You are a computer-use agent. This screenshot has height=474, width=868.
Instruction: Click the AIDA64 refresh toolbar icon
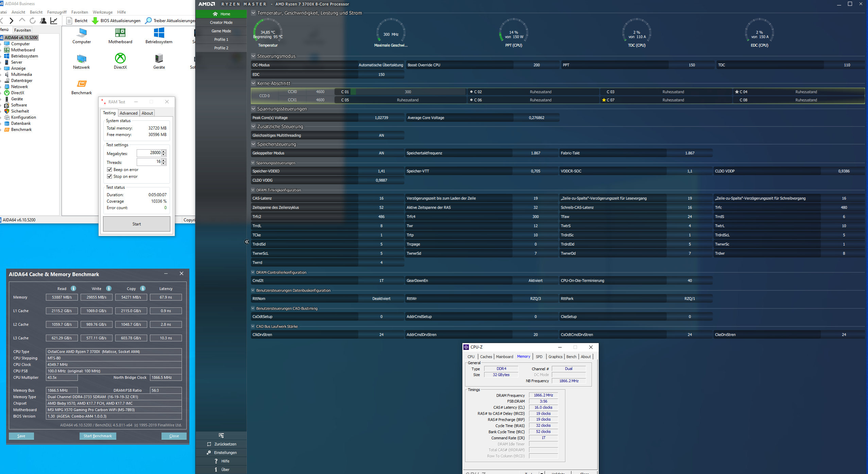click(33, 21)
